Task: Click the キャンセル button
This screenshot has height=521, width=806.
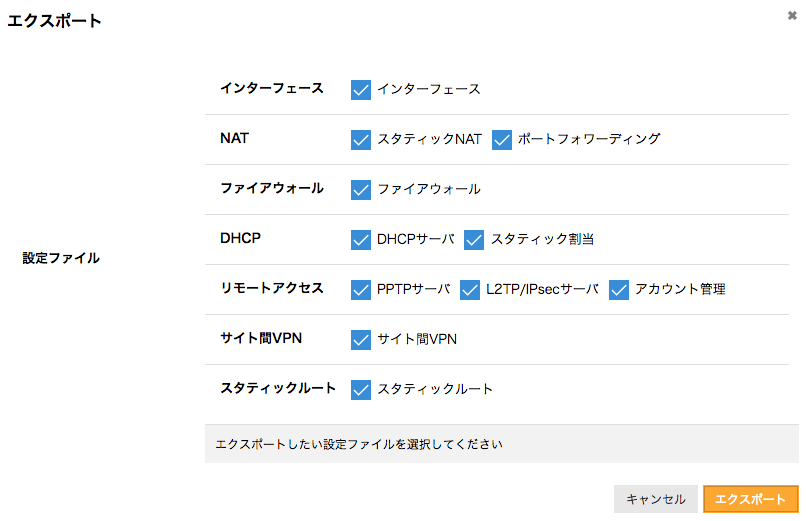Action: click(x=655, y=499)
